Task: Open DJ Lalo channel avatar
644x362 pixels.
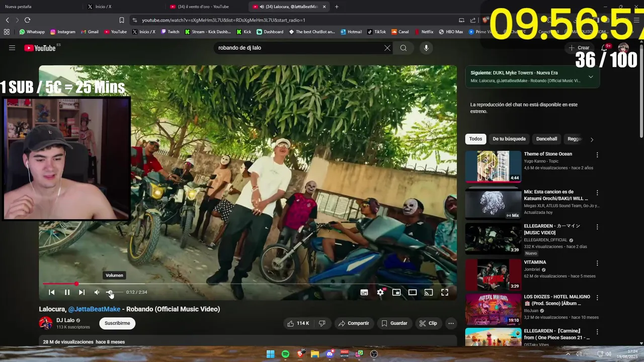Action: [x=46, y=323]
